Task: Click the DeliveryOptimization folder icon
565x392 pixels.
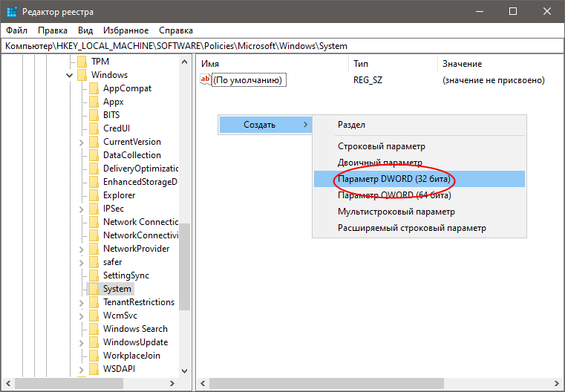Action: tap(94, 169)
